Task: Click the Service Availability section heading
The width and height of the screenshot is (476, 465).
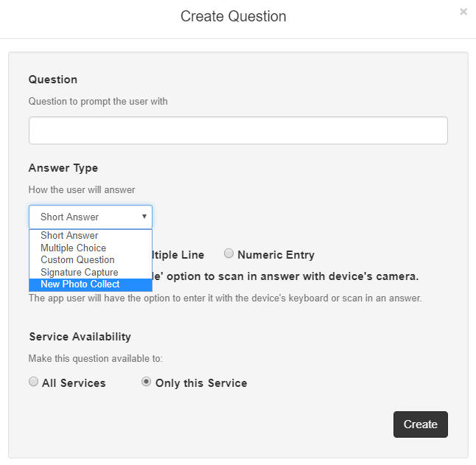Action: (80, 337)
